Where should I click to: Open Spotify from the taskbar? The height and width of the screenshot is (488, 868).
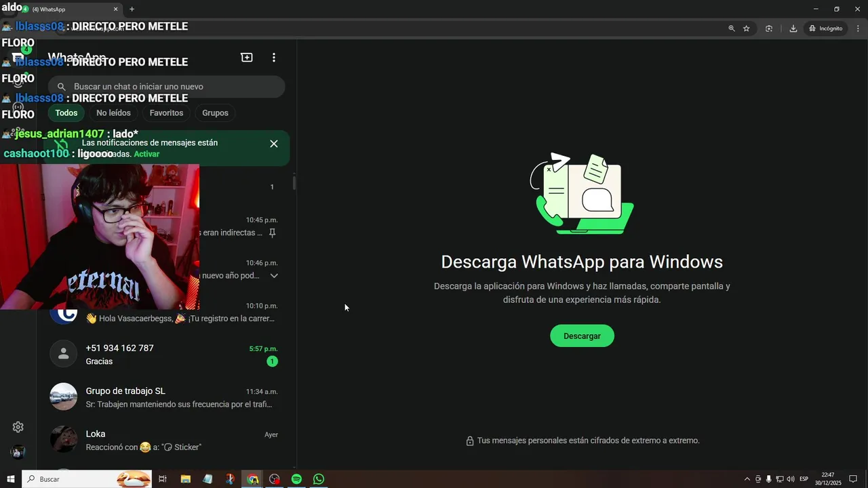[296, 479]
